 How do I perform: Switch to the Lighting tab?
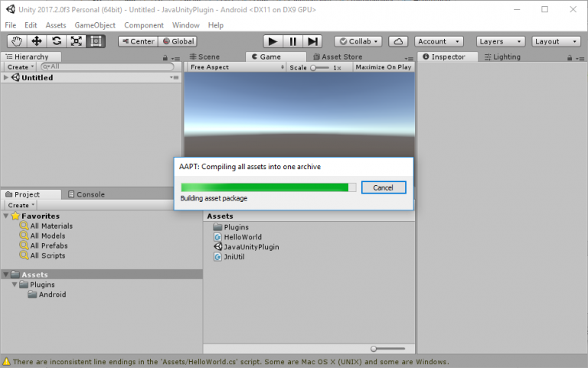point(502,57)
